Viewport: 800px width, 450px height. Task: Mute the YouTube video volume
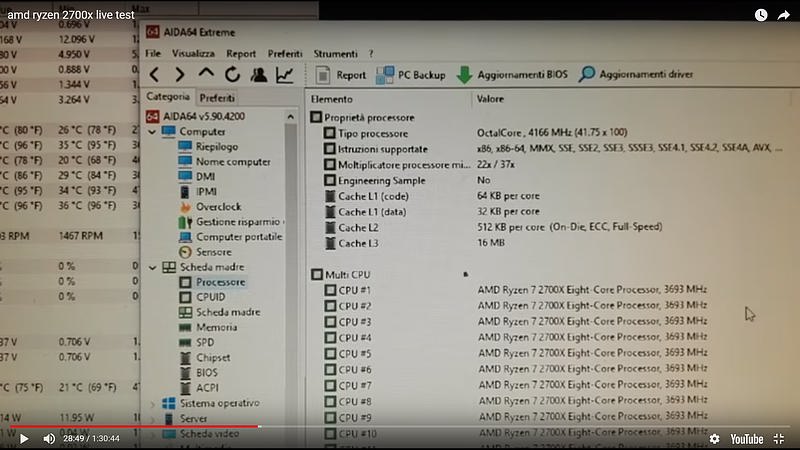[x=49, y=439]
